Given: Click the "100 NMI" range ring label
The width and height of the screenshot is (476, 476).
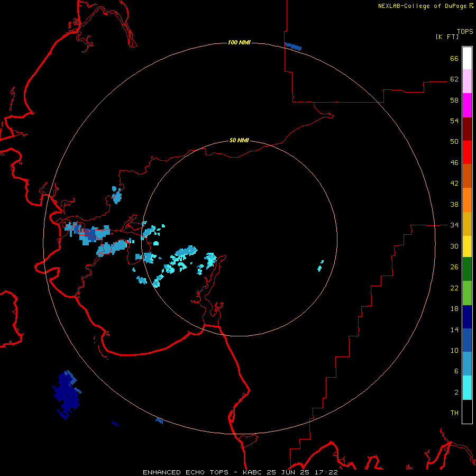Looking at the screenshot, I should 239,42.
